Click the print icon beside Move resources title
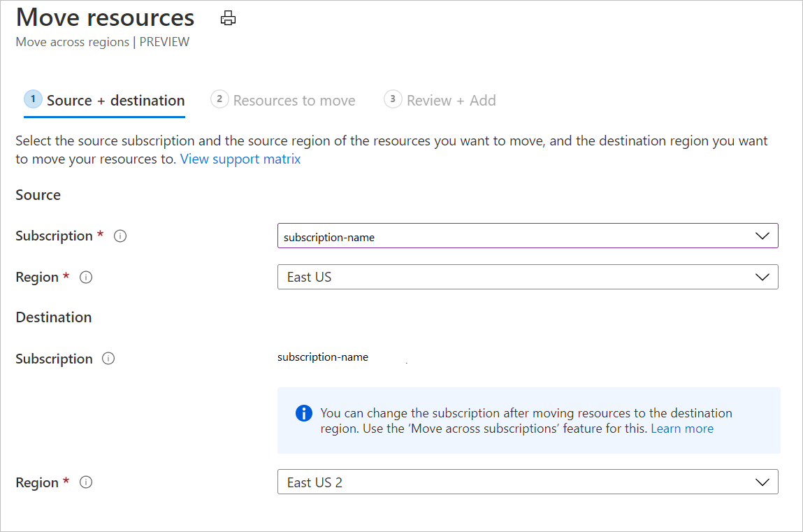The width and height of the screenshot is (803, 532). [227, 17]
